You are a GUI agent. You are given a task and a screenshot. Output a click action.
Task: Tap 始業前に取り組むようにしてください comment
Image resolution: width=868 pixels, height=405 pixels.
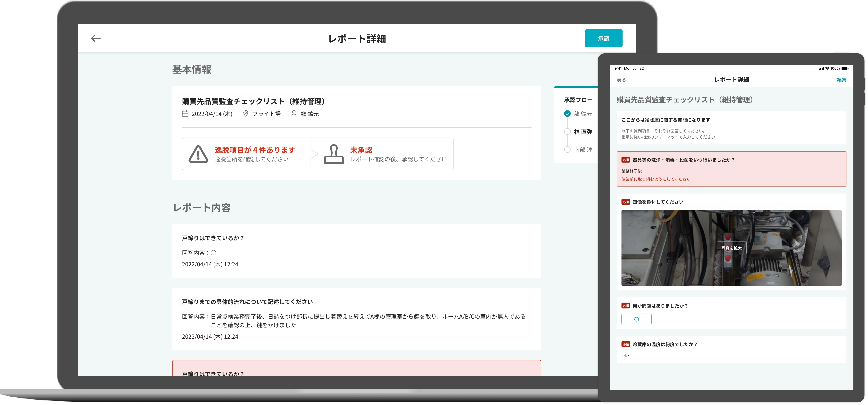point(656,179)
